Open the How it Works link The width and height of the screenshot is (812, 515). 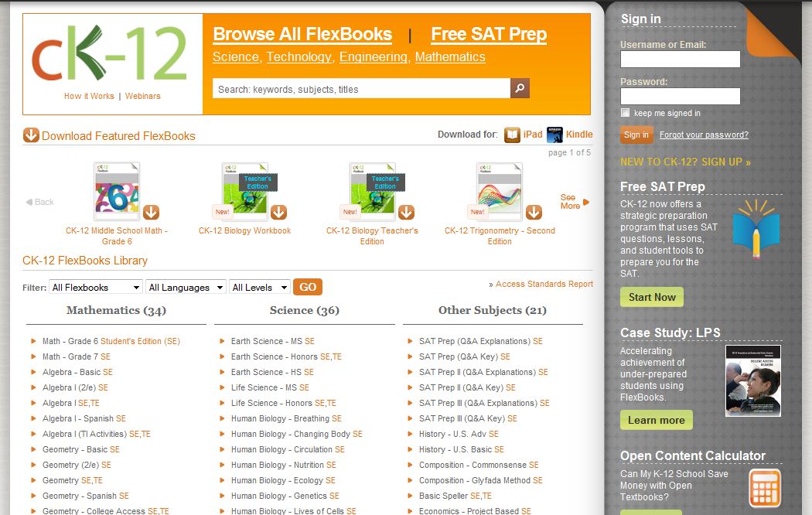(x=89, y=96)
